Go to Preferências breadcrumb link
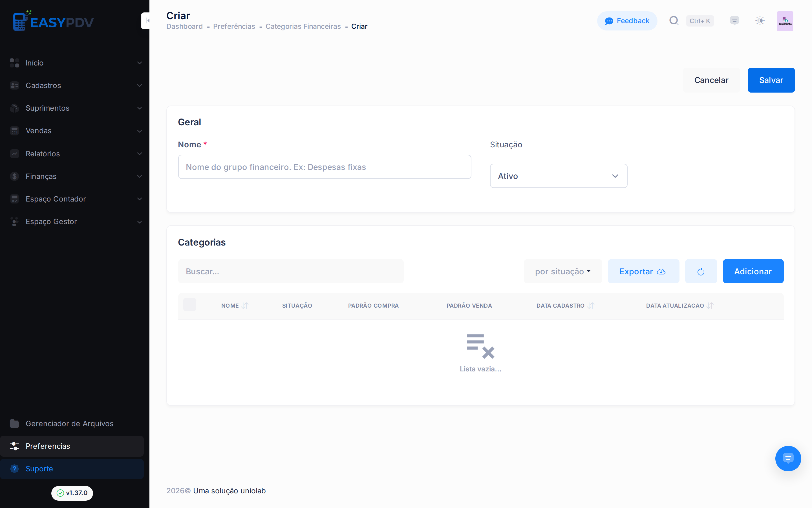The width and height of the screenshot is (812, 508). pyautogui.click(x=234, y=26)
